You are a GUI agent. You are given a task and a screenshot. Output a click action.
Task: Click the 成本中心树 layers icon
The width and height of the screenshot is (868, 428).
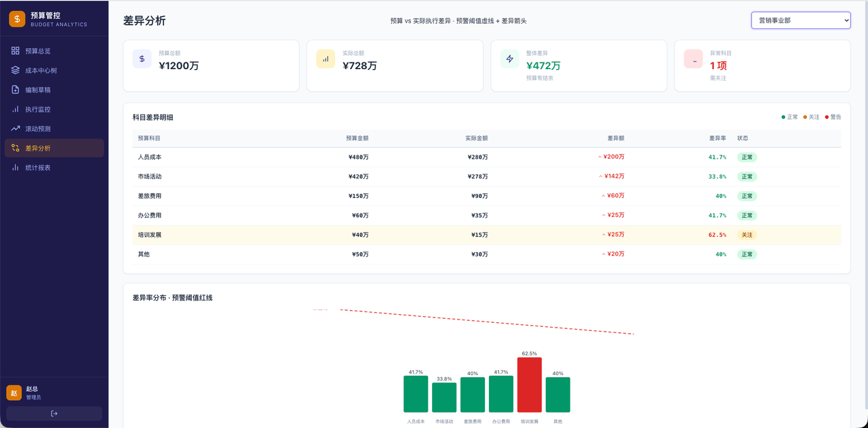click(16, 71)
